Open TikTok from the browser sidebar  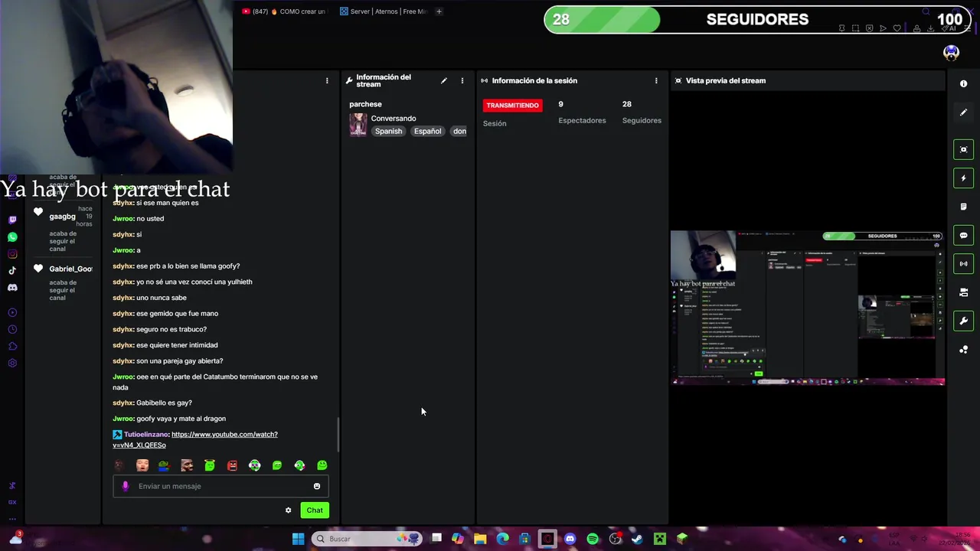click(x=12, y=270)
